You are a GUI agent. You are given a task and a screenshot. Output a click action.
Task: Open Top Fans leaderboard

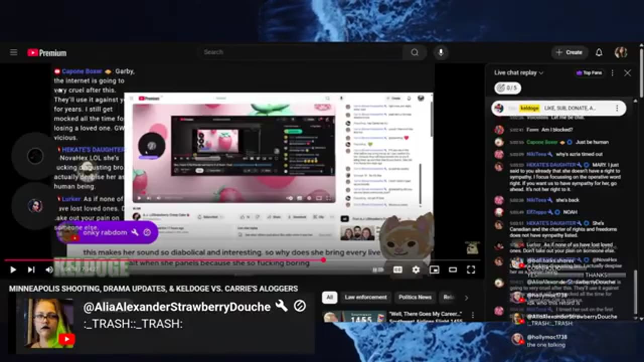coord(589,73)
